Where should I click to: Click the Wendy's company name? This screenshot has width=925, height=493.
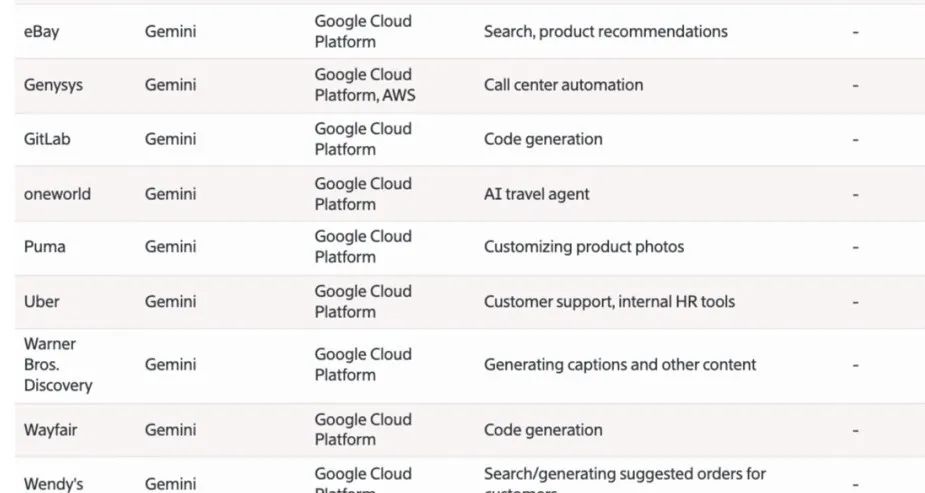(53, 484)
